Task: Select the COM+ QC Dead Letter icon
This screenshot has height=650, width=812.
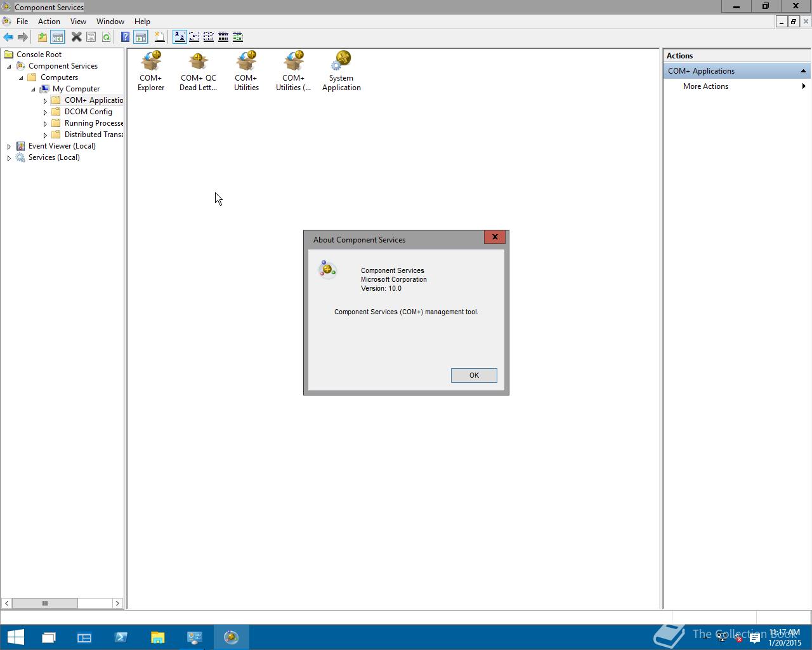Action: (198, 71)
